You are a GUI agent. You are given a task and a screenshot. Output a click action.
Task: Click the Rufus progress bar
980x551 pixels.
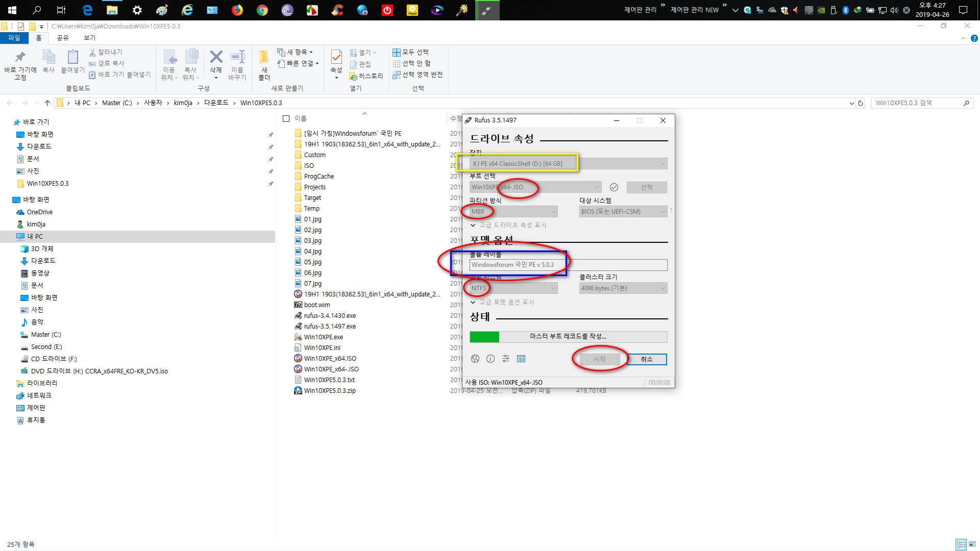(x=569, y=337)
